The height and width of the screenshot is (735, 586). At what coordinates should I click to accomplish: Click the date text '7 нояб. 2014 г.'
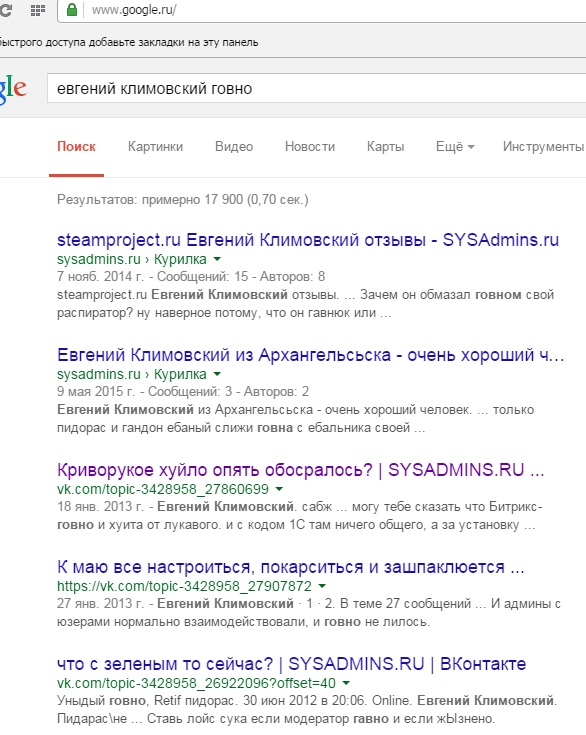pos(100,277)
